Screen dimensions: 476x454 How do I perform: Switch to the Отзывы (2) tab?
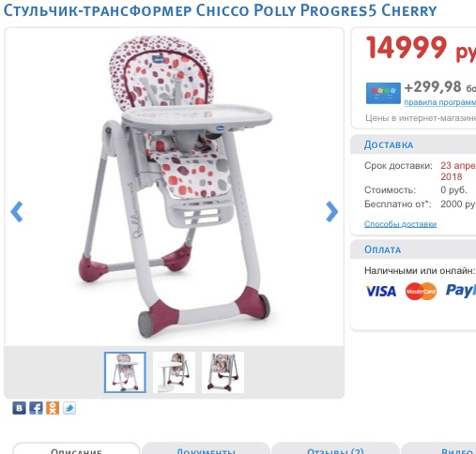[x=335, y=449]
